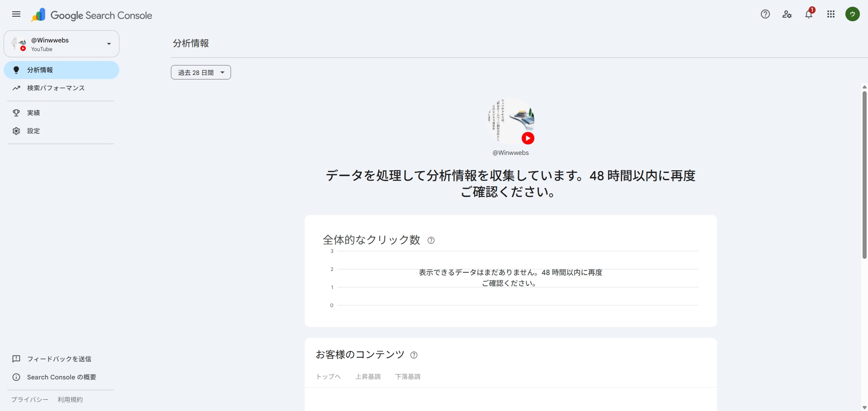Viewport: 868px width, 411px height.
Task: Open the プライバシー link
Action: tap(30, 400)
